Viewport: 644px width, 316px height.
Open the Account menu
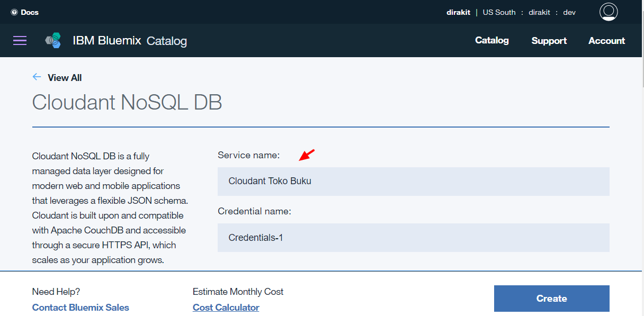pyautogui.click(x=606, y=41)
